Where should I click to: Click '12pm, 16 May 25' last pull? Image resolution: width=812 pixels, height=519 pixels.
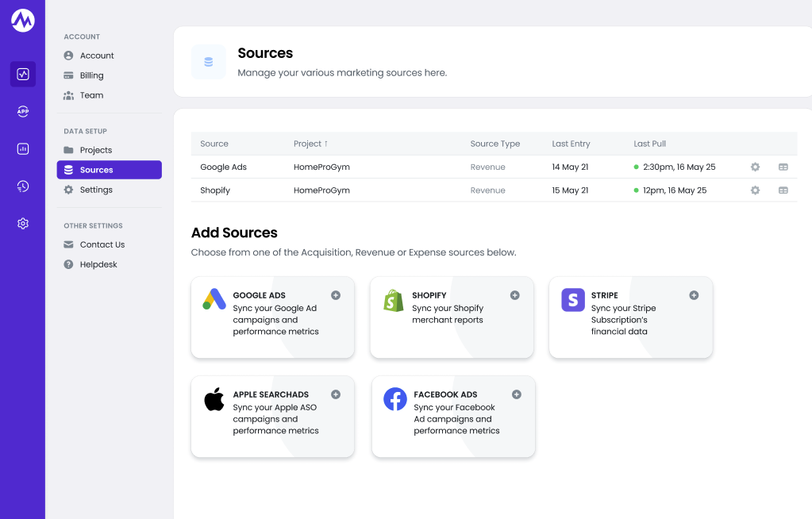(674, 190)
